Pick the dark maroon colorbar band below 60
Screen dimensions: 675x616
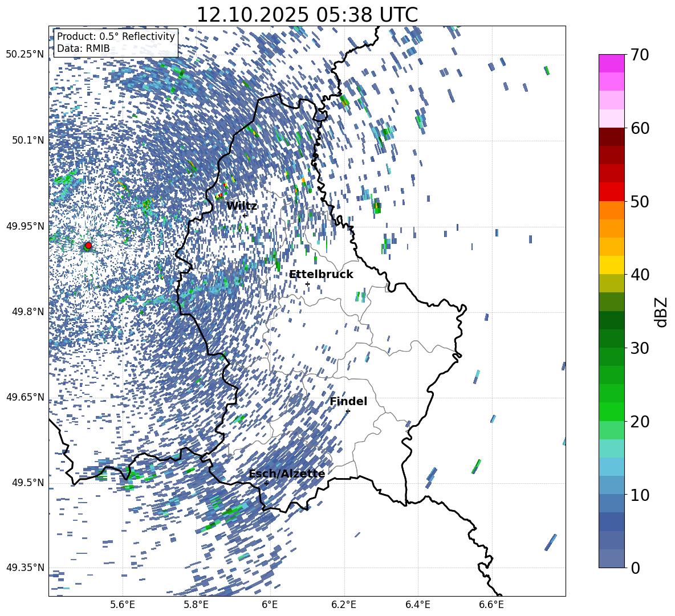611,137
